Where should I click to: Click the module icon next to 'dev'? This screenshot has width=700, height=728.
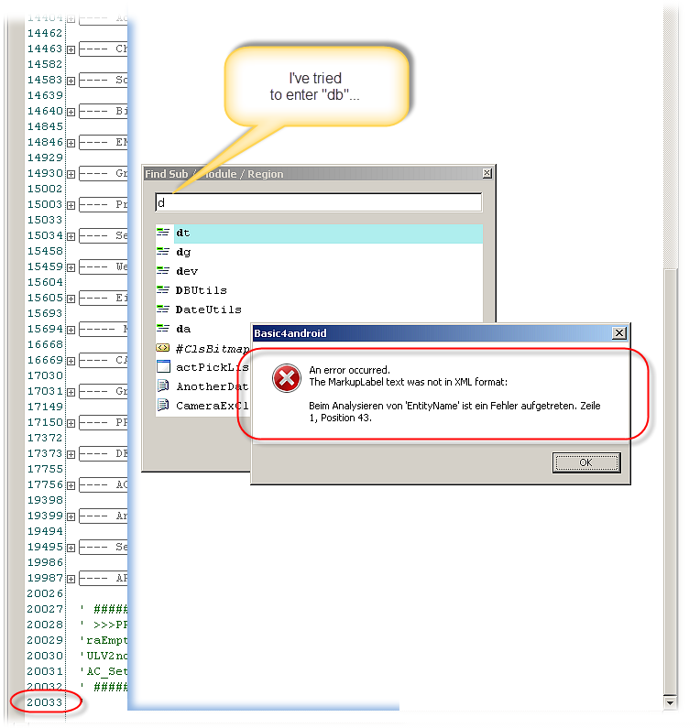[x=163, y=270]
